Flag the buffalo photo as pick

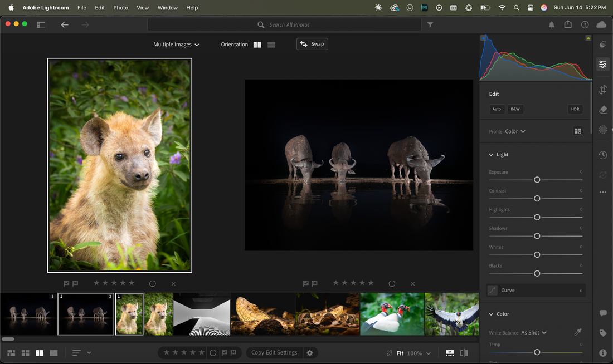click(306, 283)
